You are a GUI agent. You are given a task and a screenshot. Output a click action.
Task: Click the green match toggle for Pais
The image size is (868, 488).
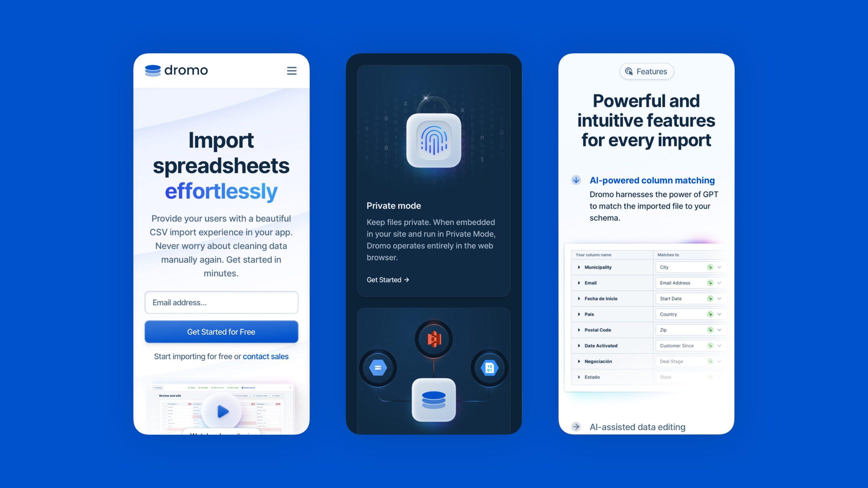[x=710, y=314]
